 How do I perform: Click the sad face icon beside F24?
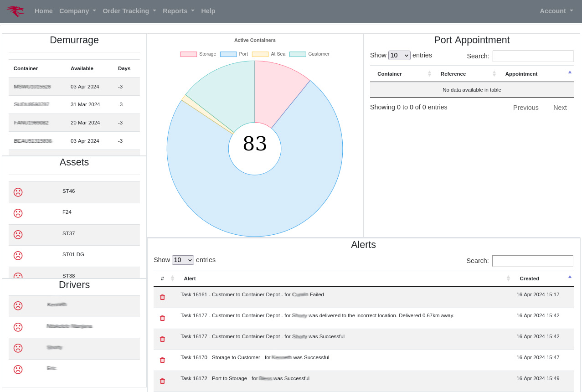tap(18, 213)
